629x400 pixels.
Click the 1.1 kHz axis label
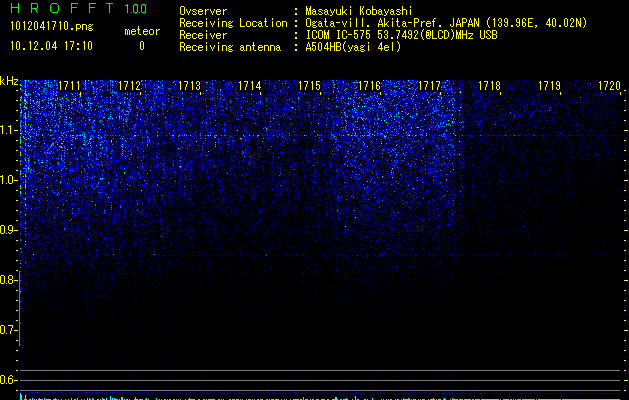click(x=9, y=130)
